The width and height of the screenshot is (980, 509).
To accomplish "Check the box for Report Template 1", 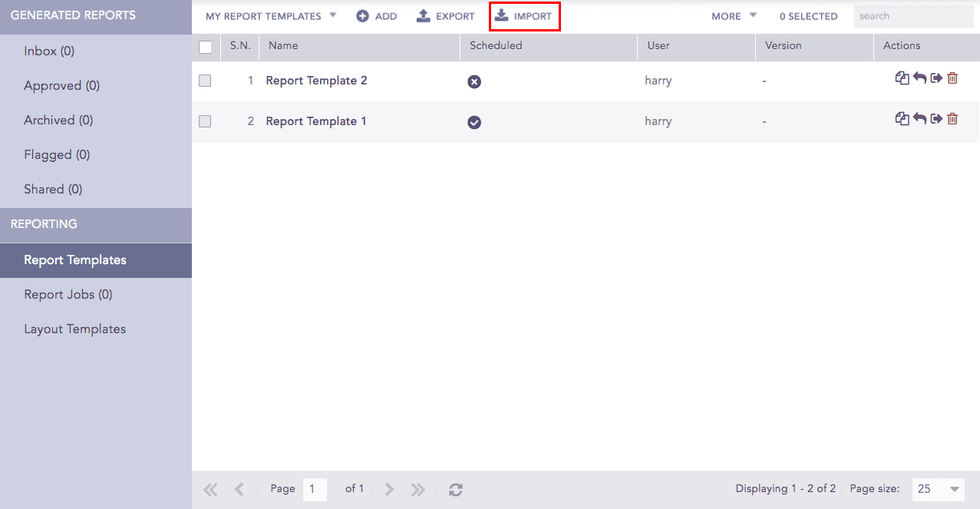I will [205, 121].
